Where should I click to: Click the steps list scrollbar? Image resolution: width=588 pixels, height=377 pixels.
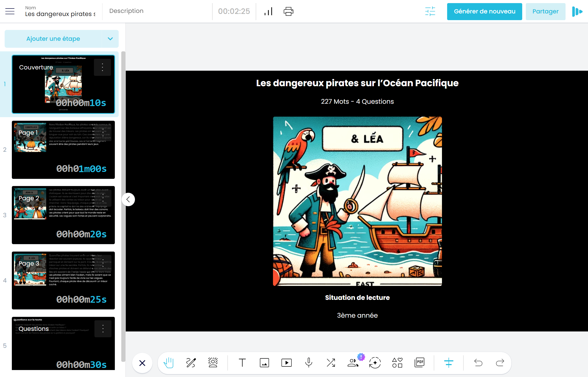(x=123, y=206)
